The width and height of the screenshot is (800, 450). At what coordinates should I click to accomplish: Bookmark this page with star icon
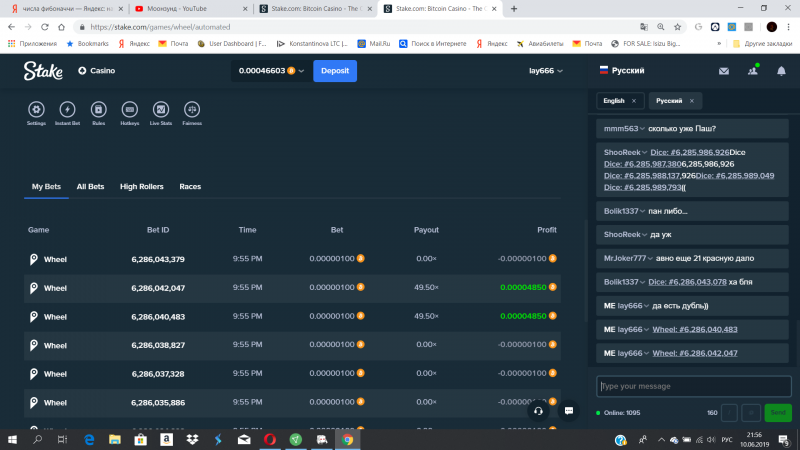[x=677, y=27]
